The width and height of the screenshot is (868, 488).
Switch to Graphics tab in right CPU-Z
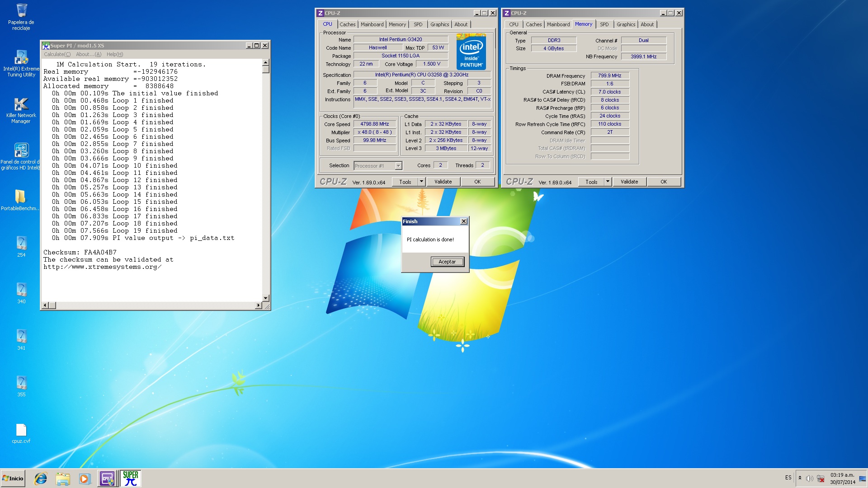[x=626, y=24]
